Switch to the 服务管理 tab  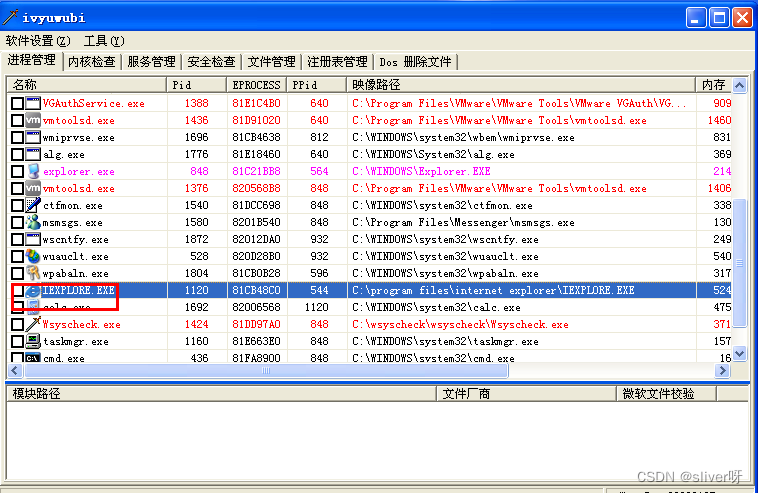pos(151,62)
